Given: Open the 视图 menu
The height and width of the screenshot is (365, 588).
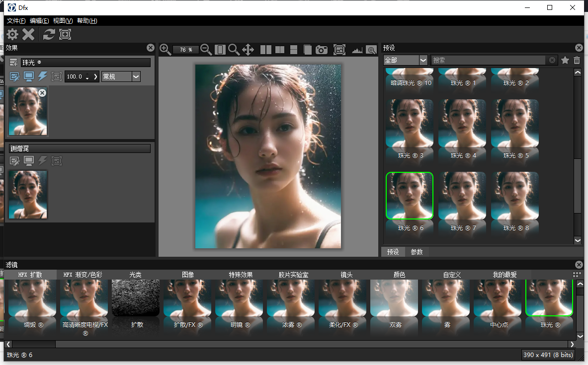Looking at the screenshot, I should (63, 21).
